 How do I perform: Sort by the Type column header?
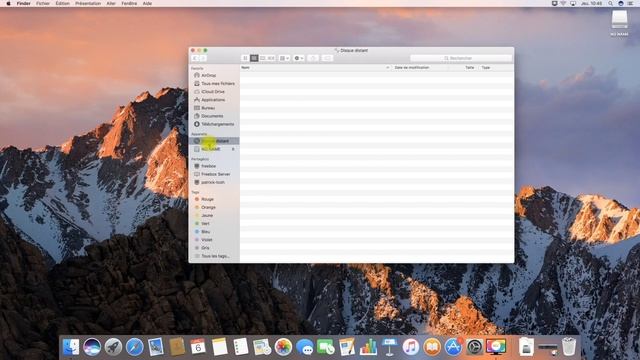tap(486, 67)
